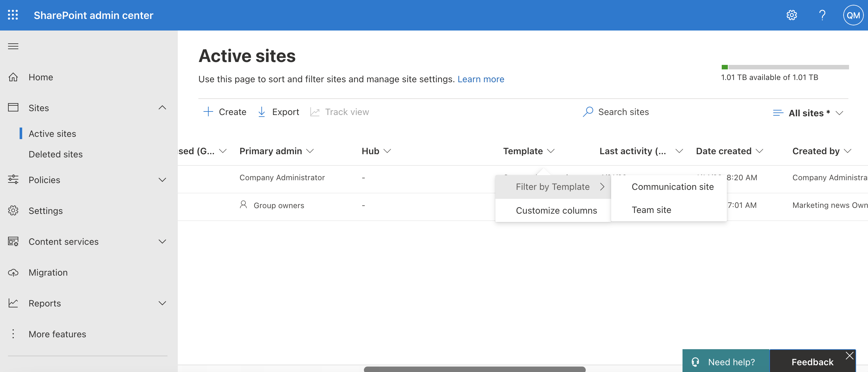The image size is (868, 372).
Task: Click the All sites view lines icon
Action: point(778,113)
